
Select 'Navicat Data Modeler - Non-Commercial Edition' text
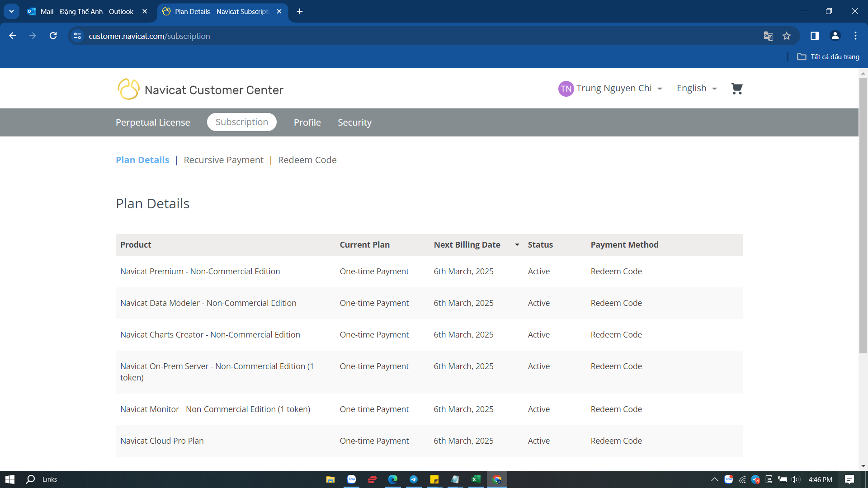[x=208, y=303]
